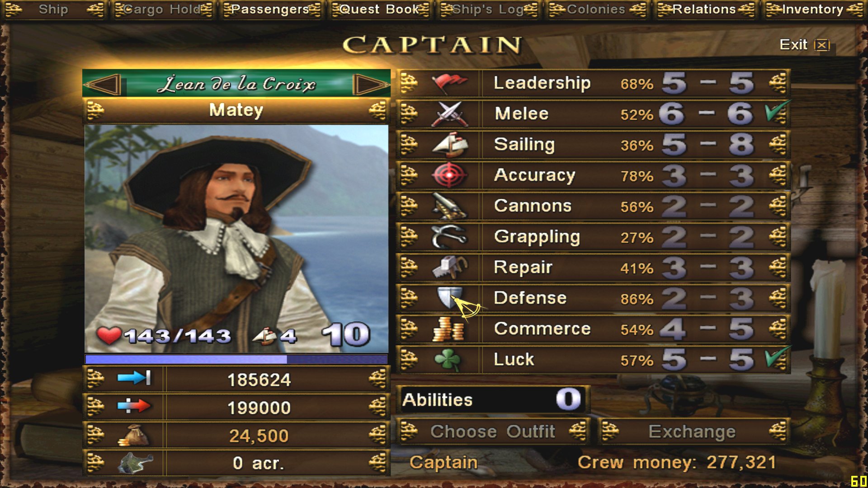This screenshot has height=488, width=868.
Task: Select the green clover Luck icon
Action: click(448, 360)
